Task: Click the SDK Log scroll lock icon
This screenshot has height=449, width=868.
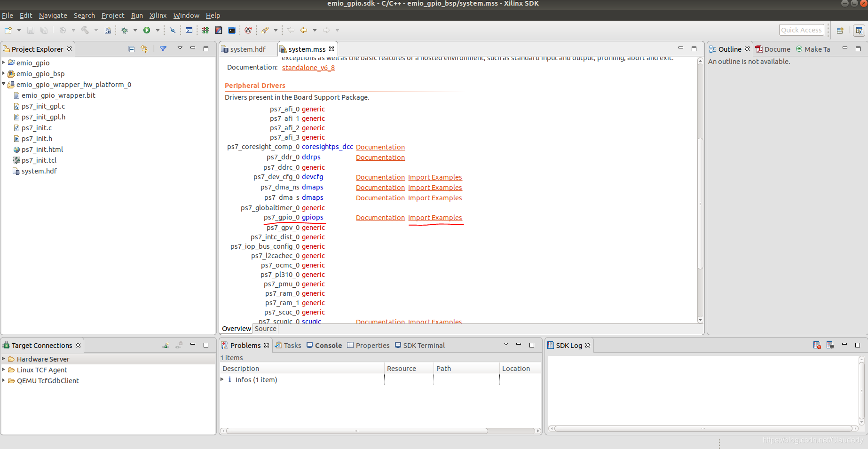Action: click(x=830, y=345)
